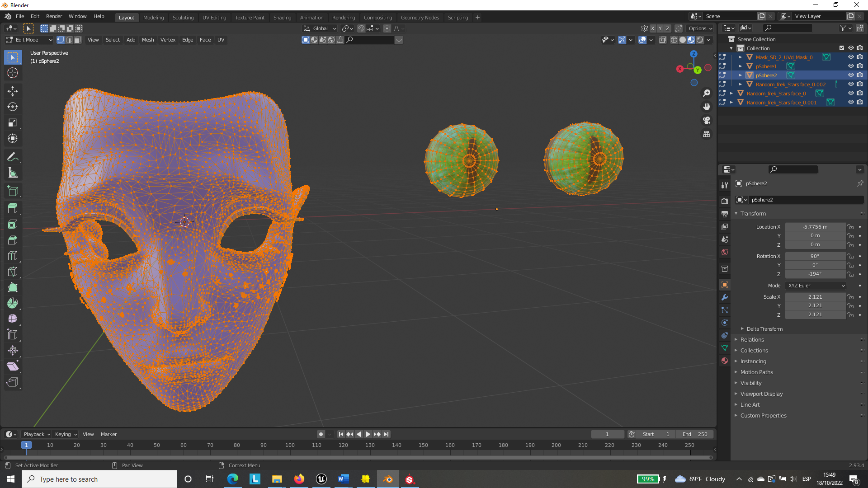Choose the Knife tool icon
This screenshot has height=488, width=868.
(x=13, y=272)
